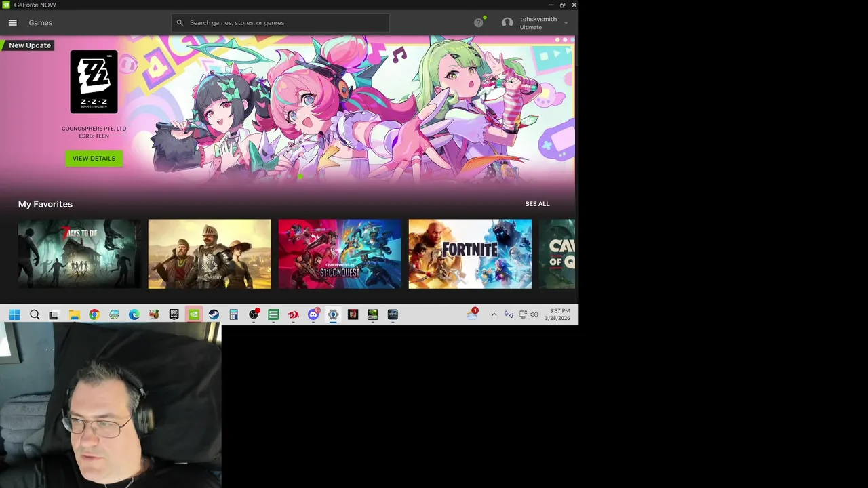Click the green spreadsheet taskbar icon
The image size is (868, 488).
coord(273,314)
